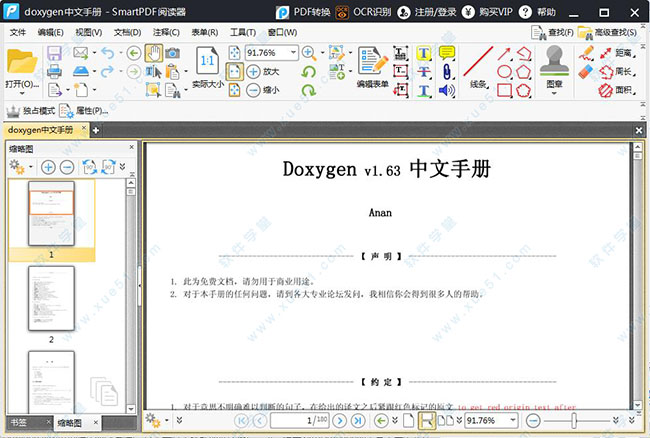The width and height of the screenshot is (650, 438).
Task: Select the 面积 area measure tool
Action: coord(616,90)
